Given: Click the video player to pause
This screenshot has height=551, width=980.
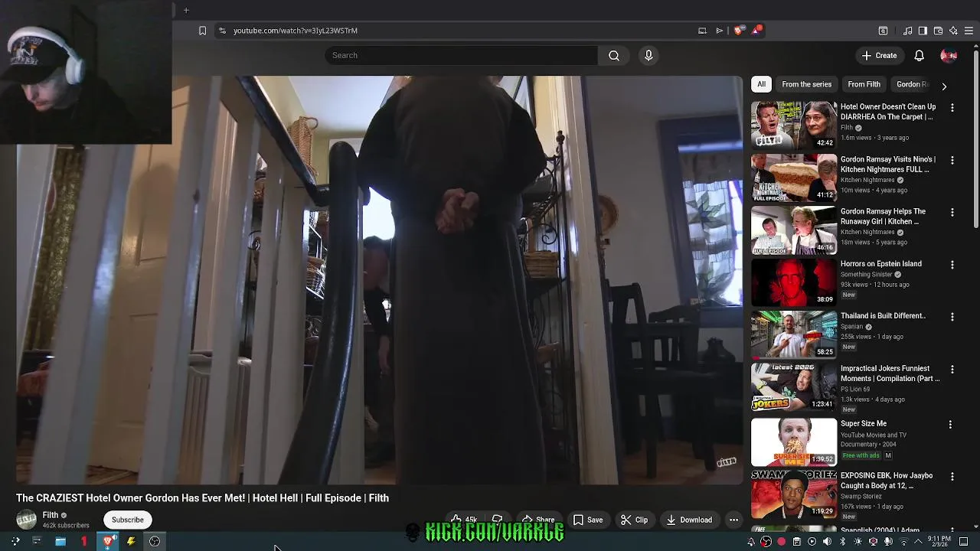Looking at the screenshot, I should tap(380, 280).
